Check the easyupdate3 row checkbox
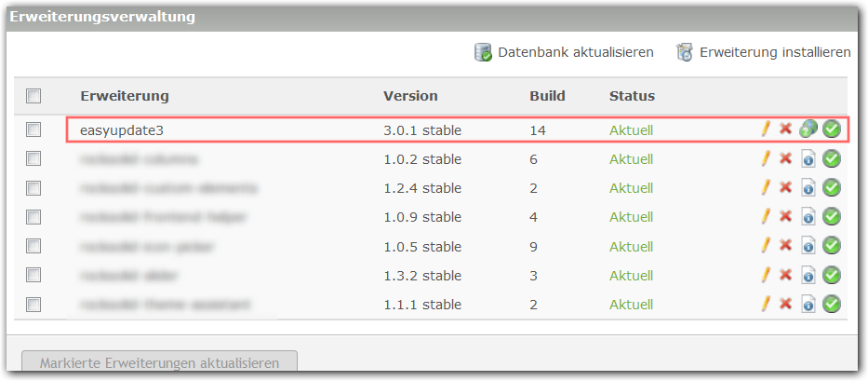The width and height of the screenshot is (868, 381). [x=33, y=129]
